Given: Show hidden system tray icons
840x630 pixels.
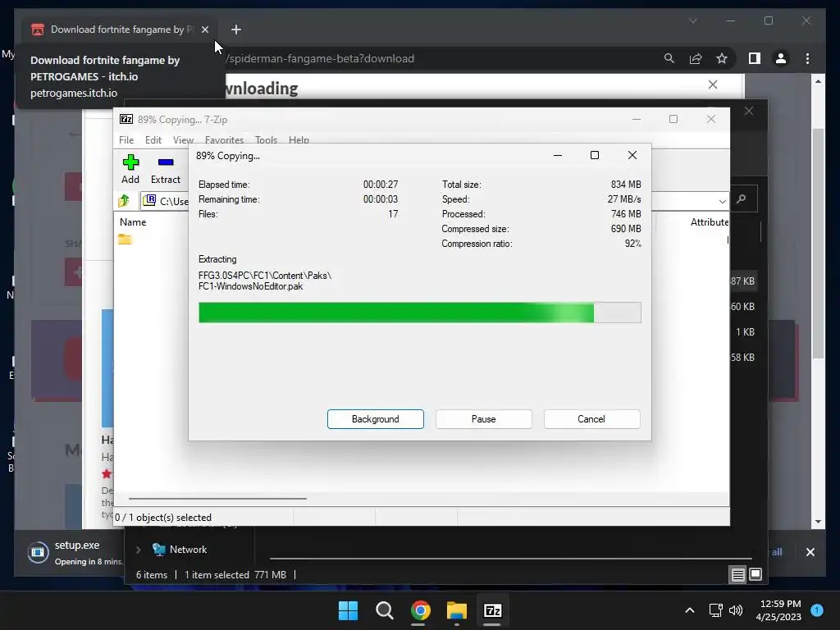Looking at the screenshot, I should [x=690, y=610].
